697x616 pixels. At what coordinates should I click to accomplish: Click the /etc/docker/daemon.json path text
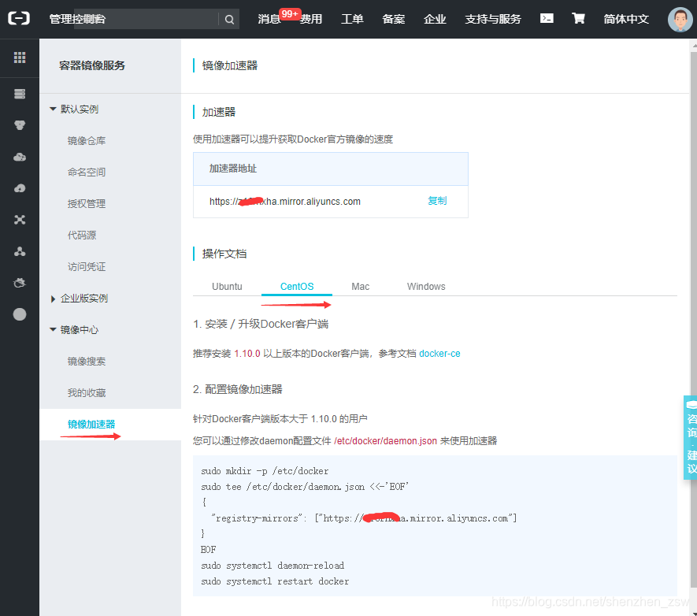tap(385, 441)
